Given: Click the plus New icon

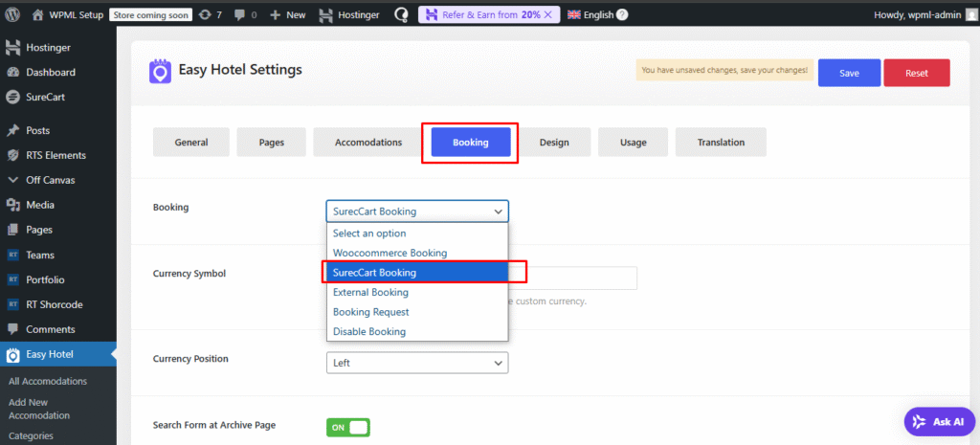Looking at the screenshot, I should 275,14.
